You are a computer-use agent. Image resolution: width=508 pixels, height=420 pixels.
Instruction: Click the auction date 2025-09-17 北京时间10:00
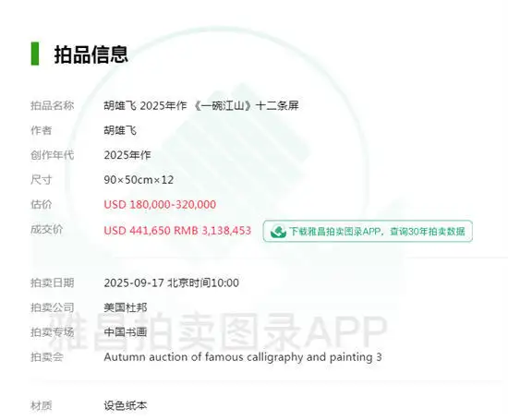(172, 282)
